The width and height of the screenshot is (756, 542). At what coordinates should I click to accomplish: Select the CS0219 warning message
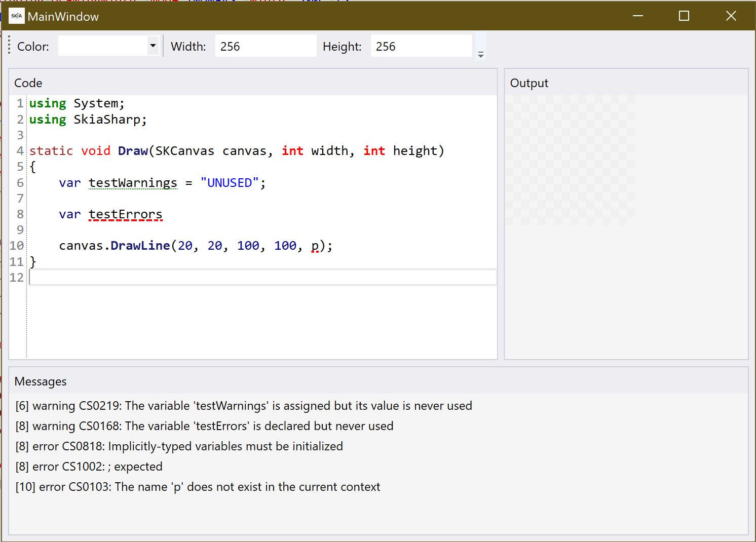[244, 406]
